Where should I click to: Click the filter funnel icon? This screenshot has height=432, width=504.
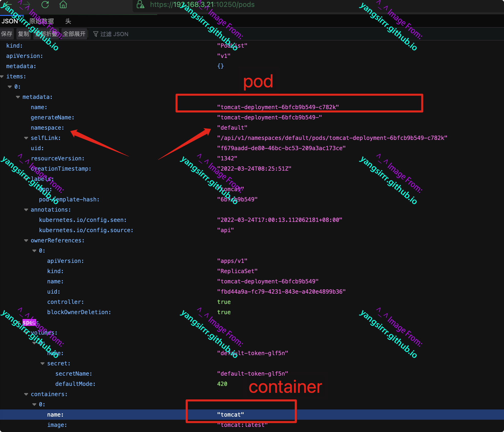click(x=96, y=34)
